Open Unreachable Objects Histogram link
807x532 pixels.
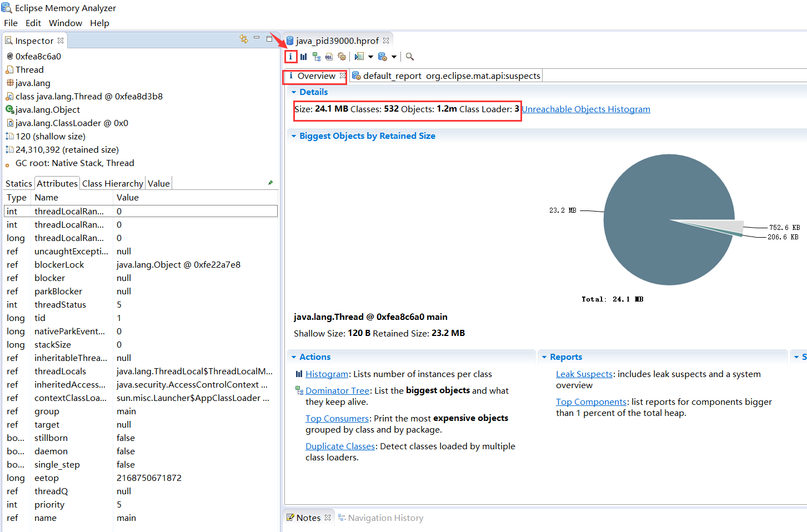[586, 109]
